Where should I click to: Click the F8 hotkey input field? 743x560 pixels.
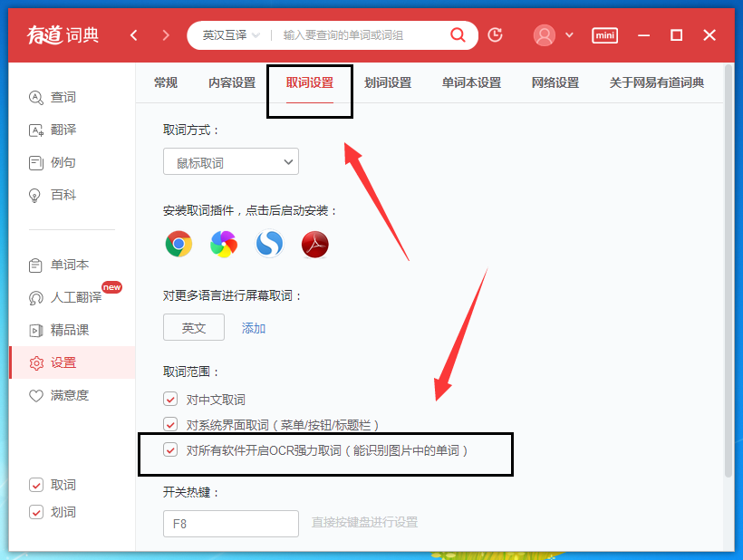click(230, 524)
